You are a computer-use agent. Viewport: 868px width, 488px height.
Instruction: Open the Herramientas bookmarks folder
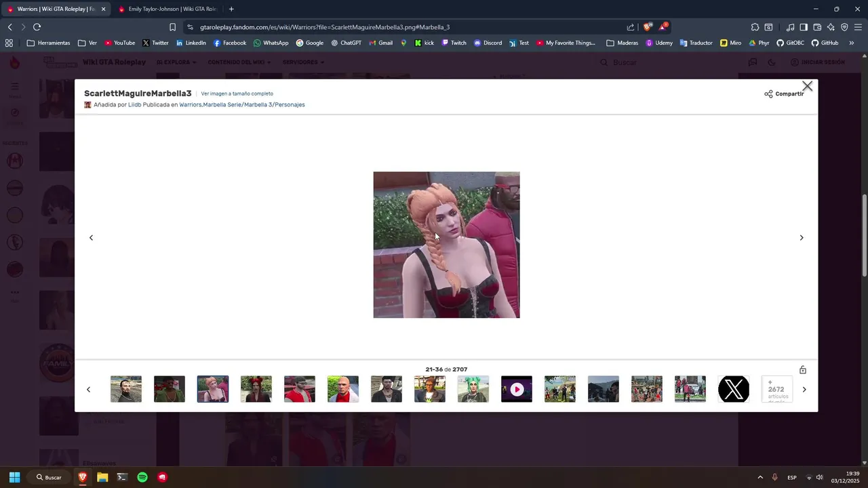coord(48,43)
